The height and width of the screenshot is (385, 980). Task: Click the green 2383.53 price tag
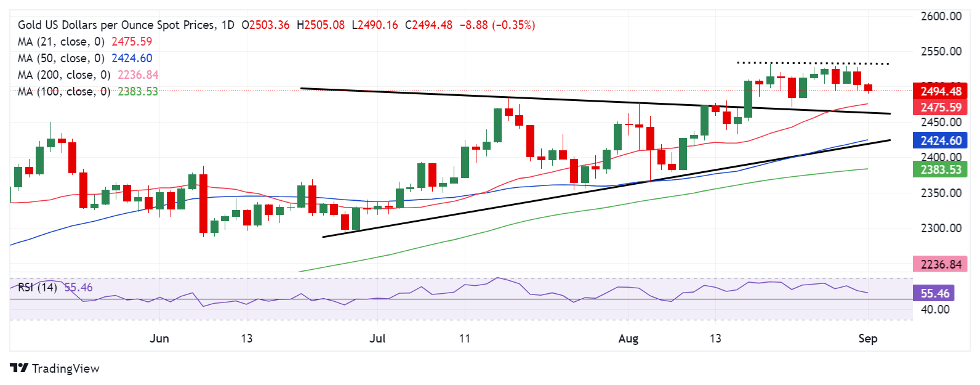click(940, 169)
